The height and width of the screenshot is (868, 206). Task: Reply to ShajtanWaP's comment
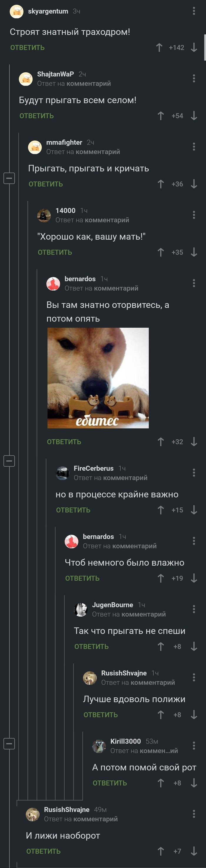36,116
